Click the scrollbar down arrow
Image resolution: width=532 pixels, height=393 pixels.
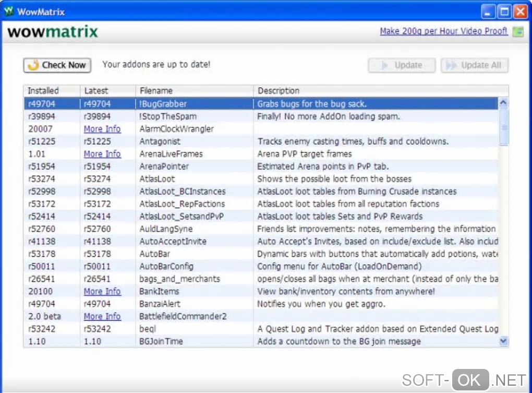(503, 341)
